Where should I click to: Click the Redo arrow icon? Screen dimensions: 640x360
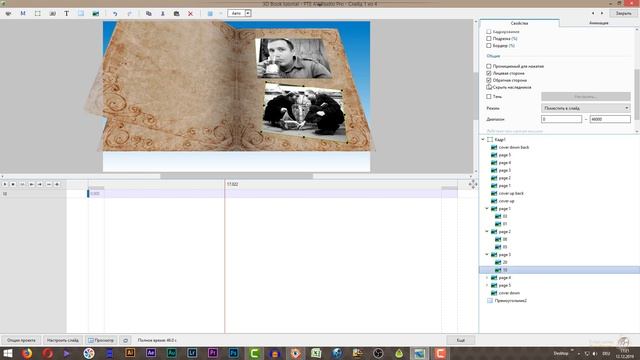(x=129, y=13)
